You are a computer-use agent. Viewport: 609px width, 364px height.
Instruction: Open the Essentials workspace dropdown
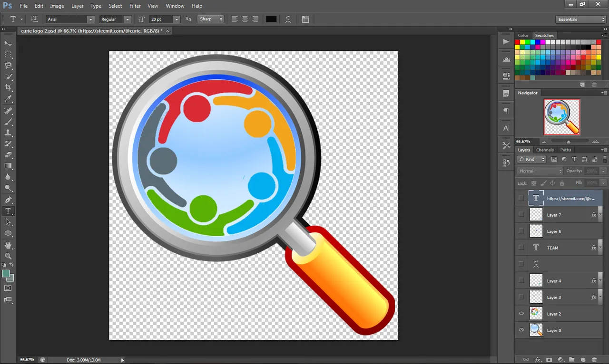[x=580, y=19]
